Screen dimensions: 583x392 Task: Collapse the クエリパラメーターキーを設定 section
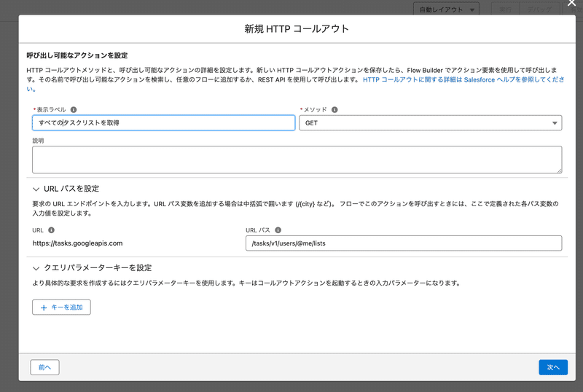point(36,268)
